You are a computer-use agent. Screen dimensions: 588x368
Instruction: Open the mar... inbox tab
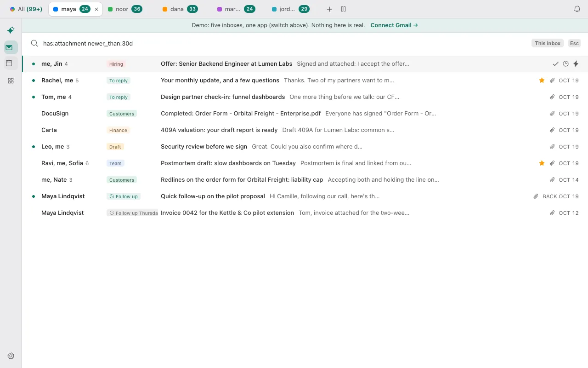tap(236, 9)
